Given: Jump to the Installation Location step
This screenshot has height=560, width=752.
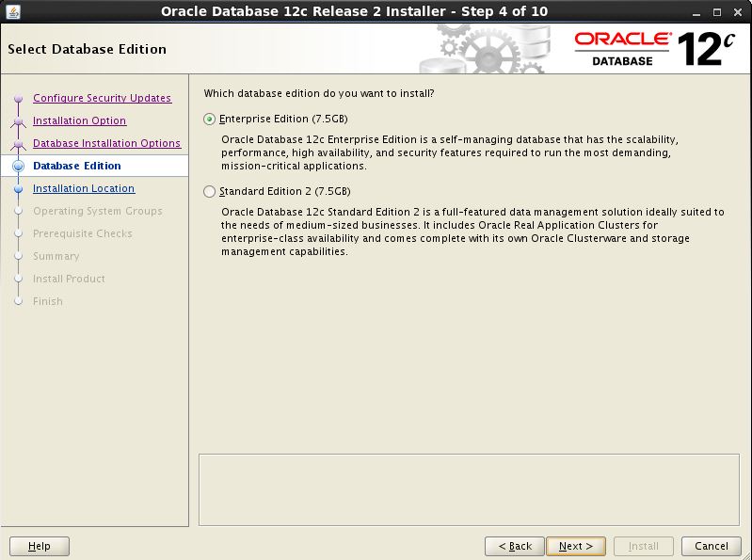Looking at the screenshot, I should click(84, 188).
